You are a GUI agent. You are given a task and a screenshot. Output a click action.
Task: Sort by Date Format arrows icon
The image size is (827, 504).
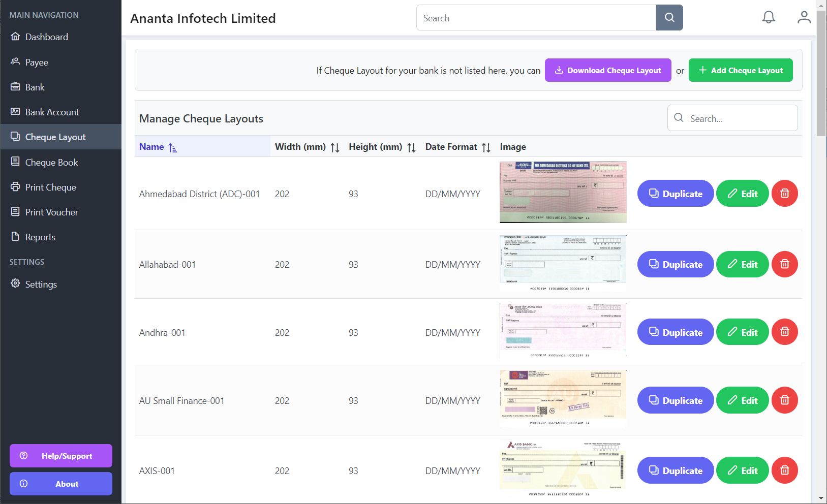tap(486, 147)
